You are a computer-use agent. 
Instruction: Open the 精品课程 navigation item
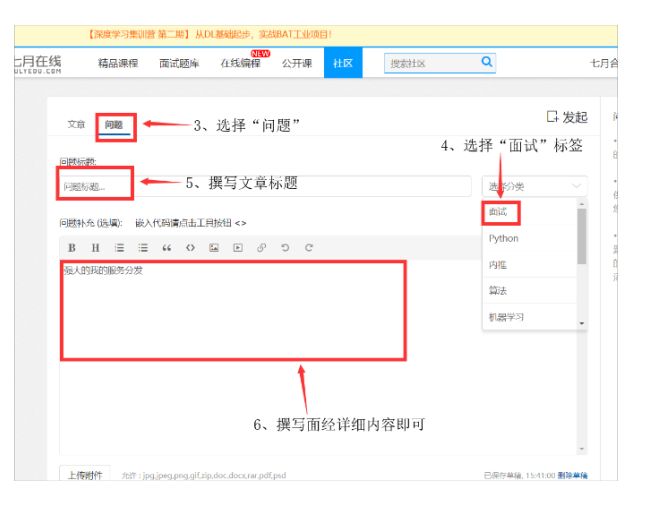click(118, 63)
